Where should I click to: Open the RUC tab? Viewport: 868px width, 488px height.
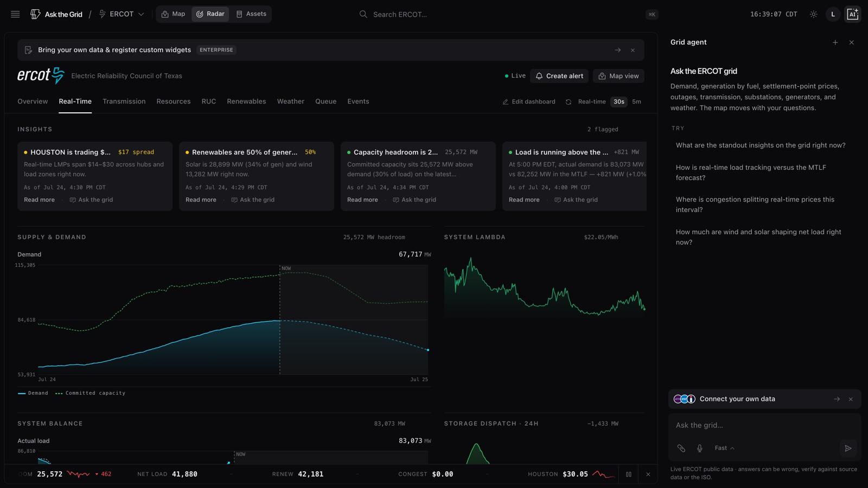[x=209, y=101]
